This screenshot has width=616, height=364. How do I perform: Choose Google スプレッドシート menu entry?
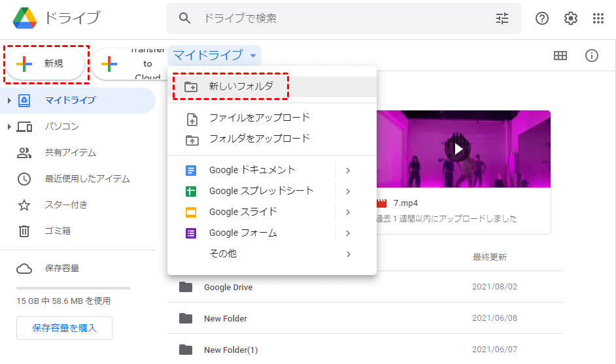[x=261, y=191]
